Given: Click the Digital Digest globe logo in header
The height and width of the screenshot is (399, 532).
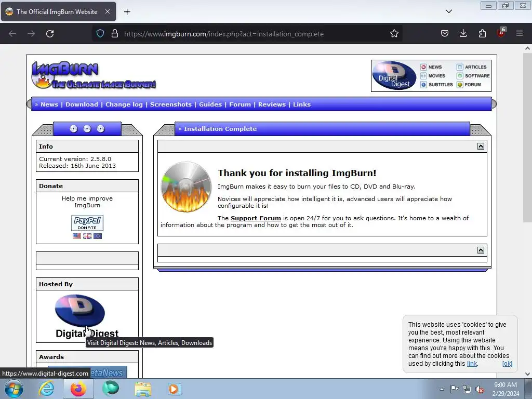Looking at the screenshot, I should [394, 76].
